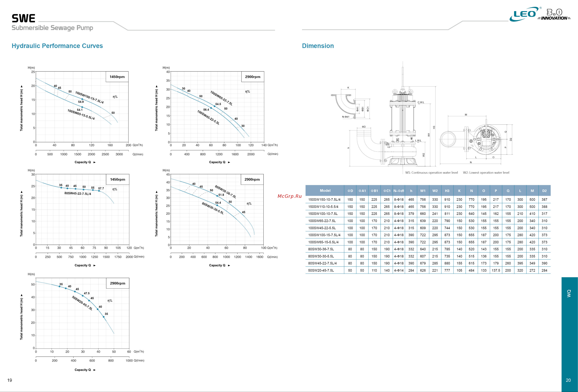Click the "W1: Continuous operation water level" note
Viewport: 578px width, 392px height.
[x=431, y=172]
